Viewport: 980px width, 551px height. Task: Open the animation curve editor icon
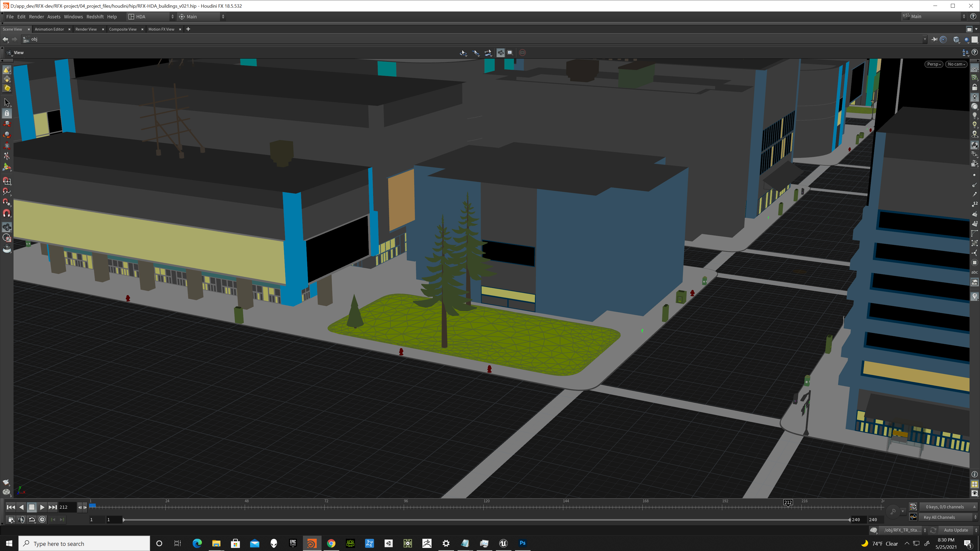click(913, 517)
